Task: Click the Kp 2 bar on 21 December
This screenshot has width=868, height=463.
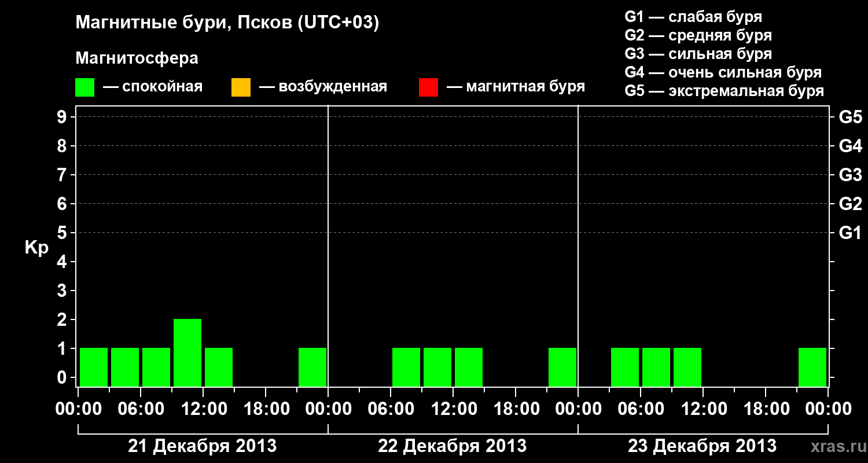Action: 187,352
